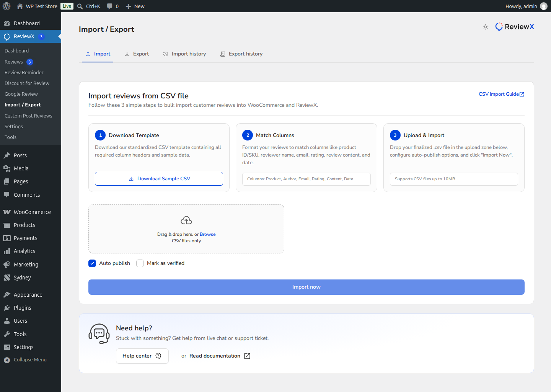Click the Need help chat headset icon
The image size is (551, 392).
99,334
